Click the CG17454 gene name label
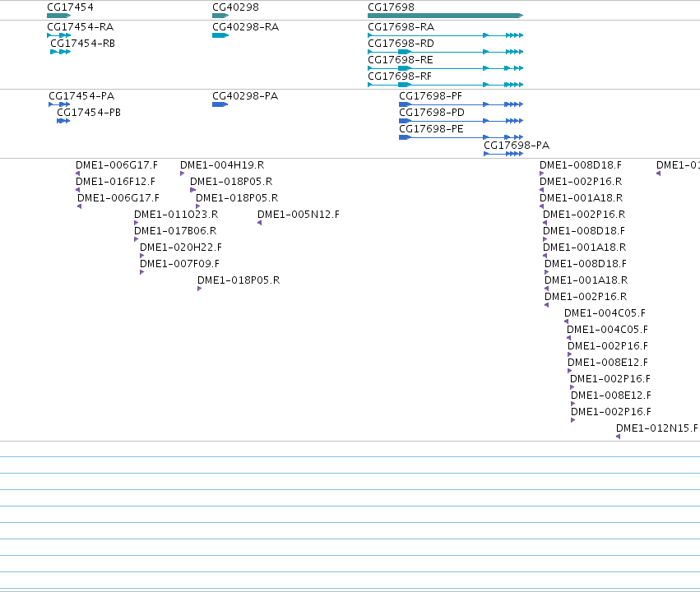700x592 pixels. coord(70,7)
